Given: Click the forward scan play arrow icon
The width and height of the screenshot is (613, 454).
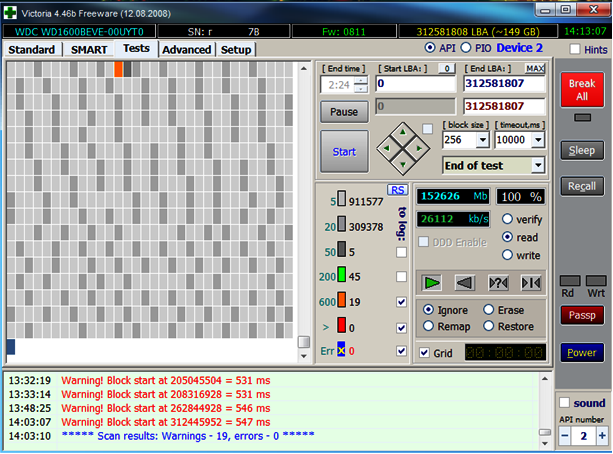Looking at the screenshot, I should (x=431, y=283).
